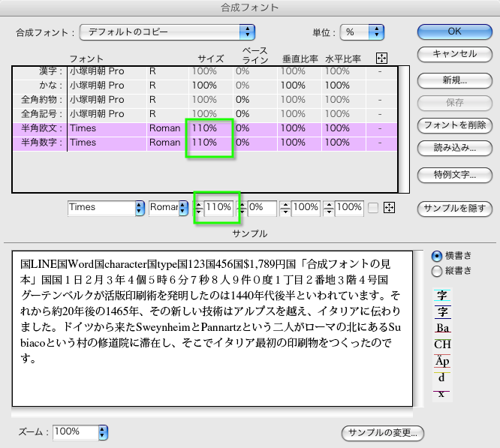Toggle the cap height CH icon

pos(443,344)
